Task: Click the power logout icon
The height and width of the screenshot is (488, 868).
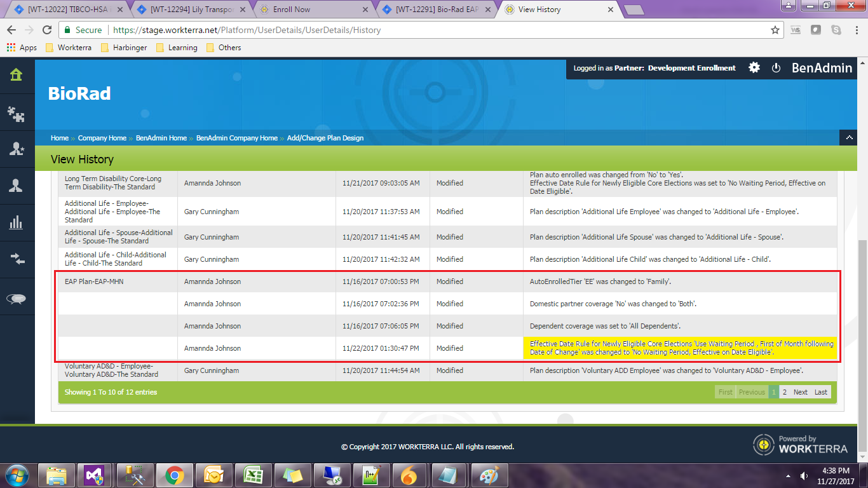Action: (776, 67)
